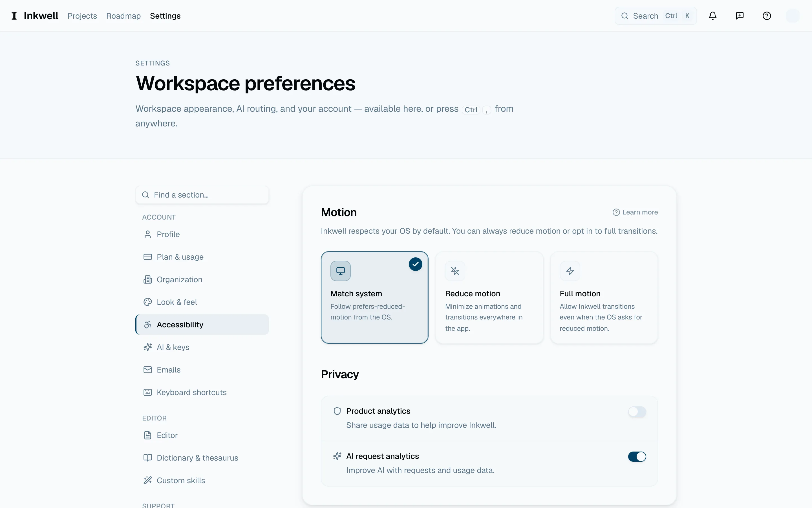Open the Custom skills section
This screenshot has width=812, height=508.
(x=202, y=480)
